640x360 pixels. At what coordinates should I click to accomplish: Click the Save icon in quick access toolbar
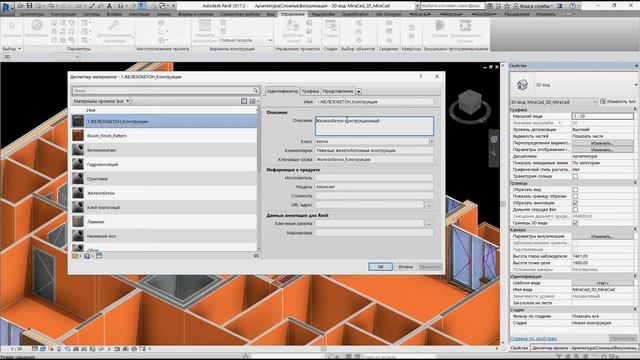29,6
